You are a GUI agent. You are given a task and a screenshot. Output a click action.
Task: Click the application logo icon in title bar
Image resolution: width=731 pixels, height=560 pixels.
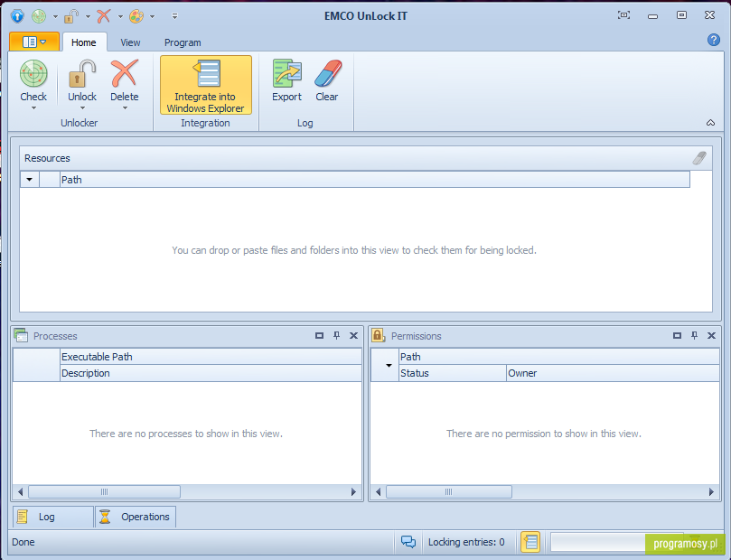tap(17, 16)
